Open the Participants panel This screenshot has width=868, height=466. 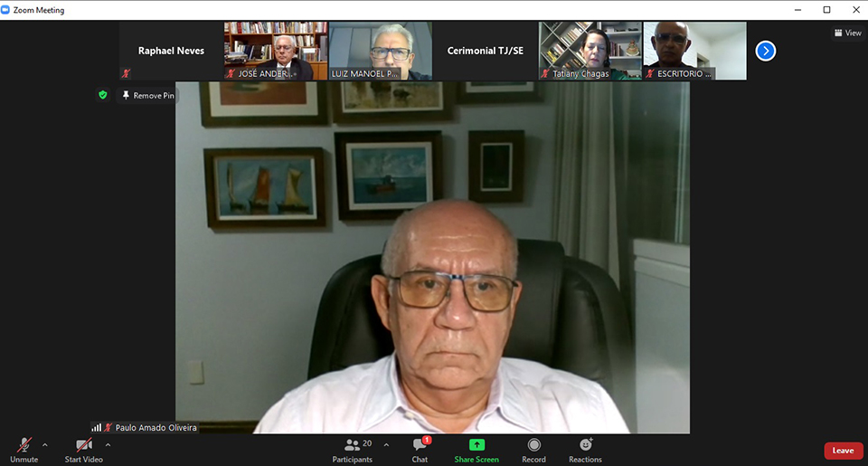352,446
